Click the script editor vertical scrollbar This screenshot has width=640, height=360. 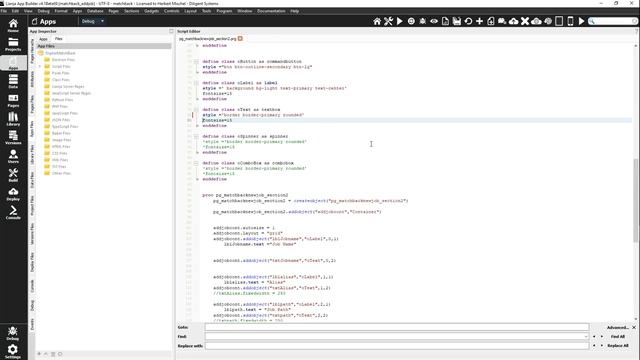[x=636, y=200]
